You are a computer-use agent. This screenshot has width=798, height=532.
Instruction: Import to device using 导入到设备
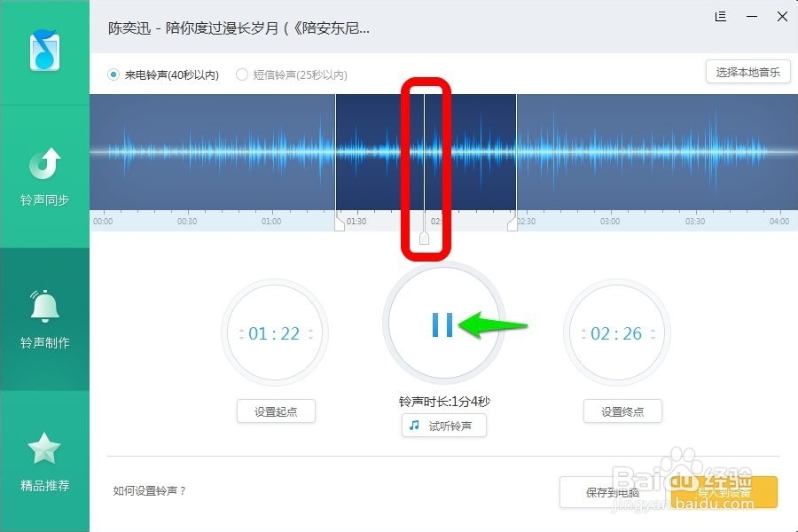(724, 493)
